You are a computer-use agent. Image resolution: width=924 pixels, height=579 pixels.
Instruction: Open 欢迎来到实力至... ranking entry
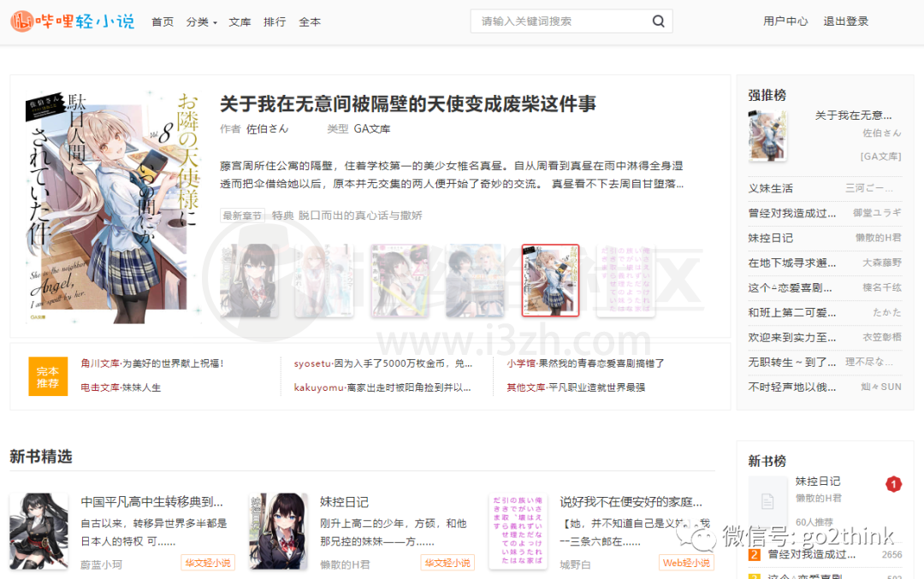click(792, 338)
